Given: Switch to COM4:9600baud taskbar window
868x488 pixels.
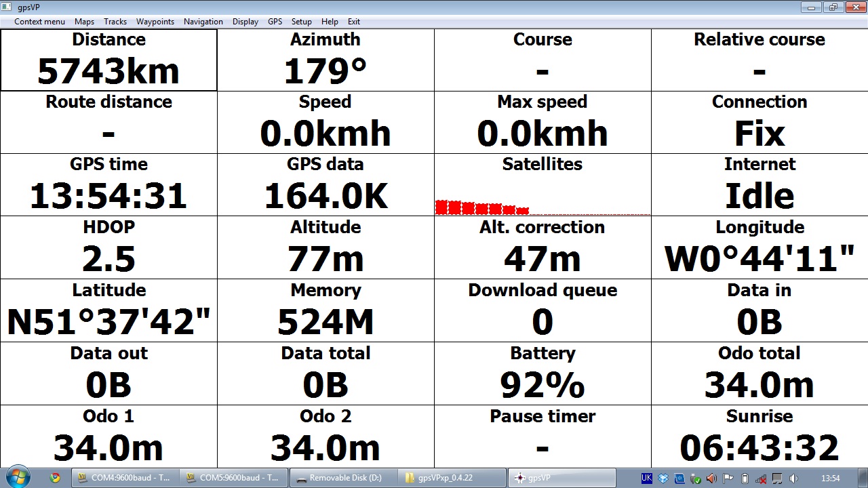Looking at the screenshot, I should click(125, 478).
